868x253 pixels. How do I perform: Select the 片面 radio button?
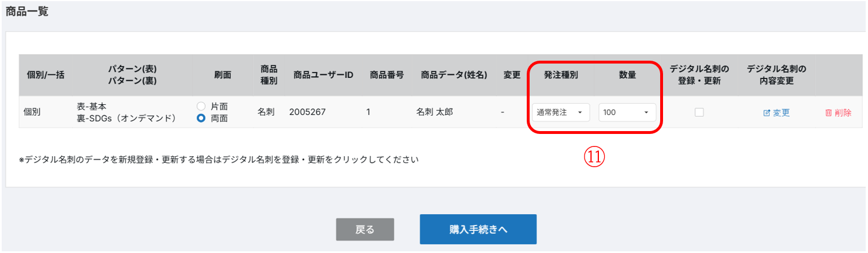[201, 106]
